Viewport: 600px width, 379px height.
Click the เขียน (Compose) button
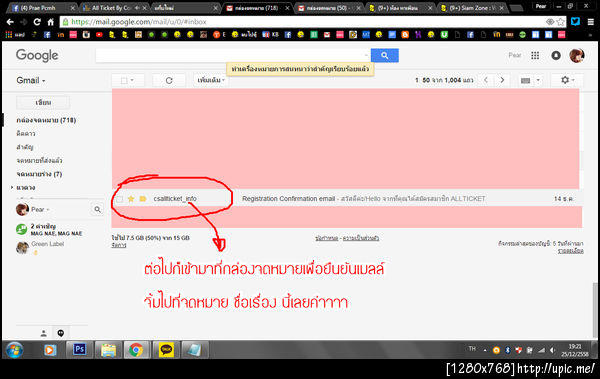click(x=43, y=103)
